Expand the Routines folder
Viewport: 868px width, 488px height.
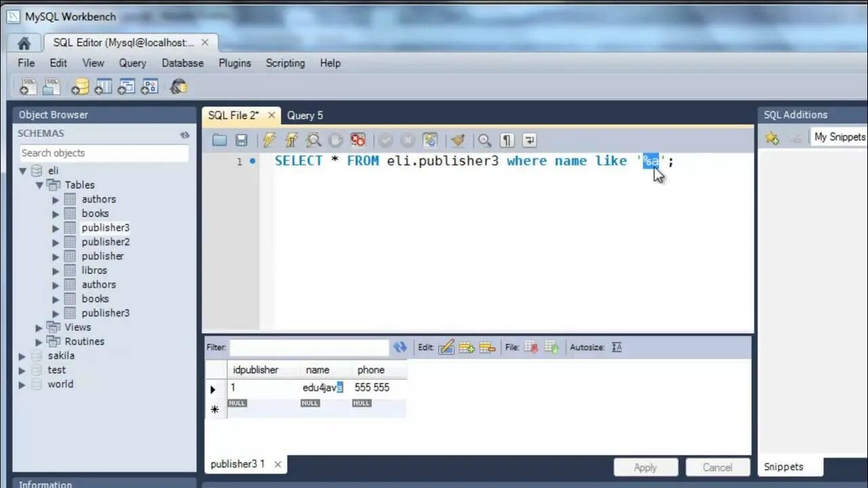click(x=39, y=342)
